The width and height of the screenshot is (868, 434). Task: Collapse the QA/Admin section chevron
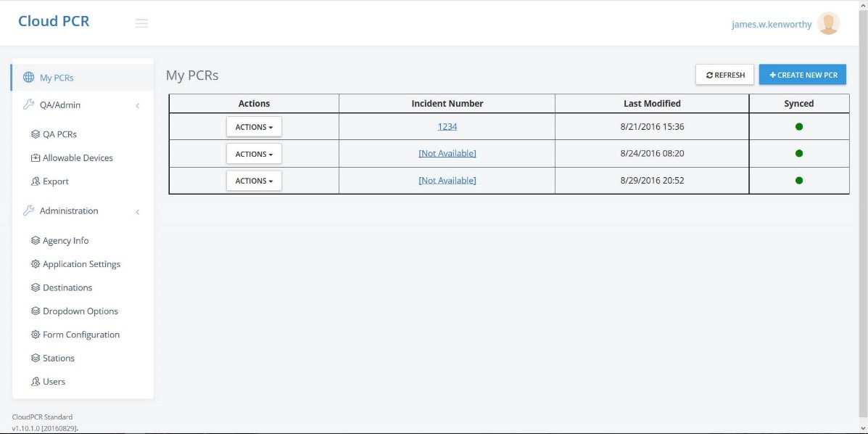[x=137, y=105]
